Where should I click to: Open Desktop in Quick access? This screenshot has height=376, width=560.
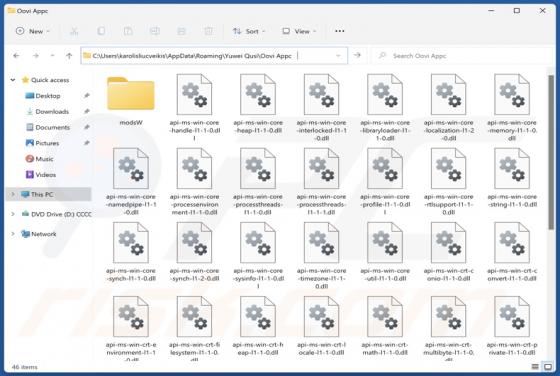[x=48, y=96]
